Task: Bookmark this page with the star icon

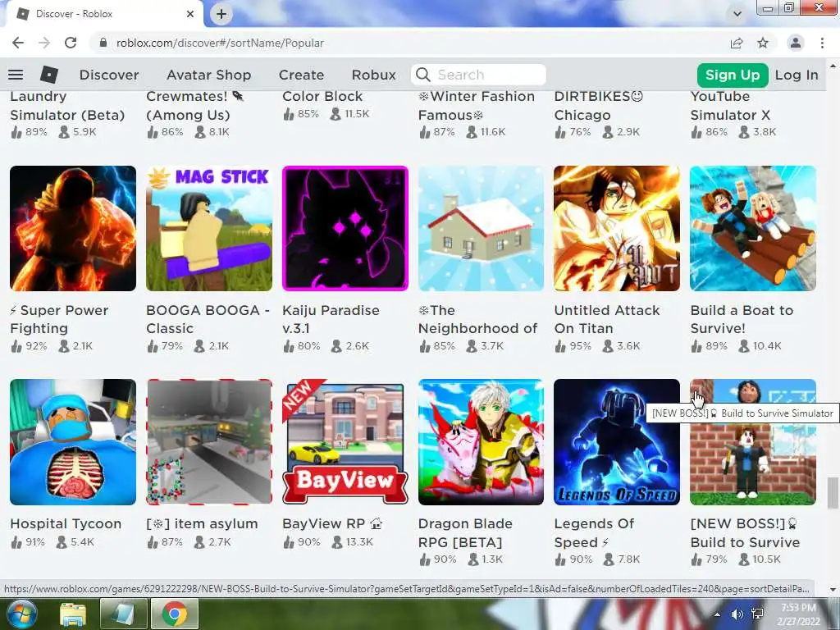Action: 763,43
